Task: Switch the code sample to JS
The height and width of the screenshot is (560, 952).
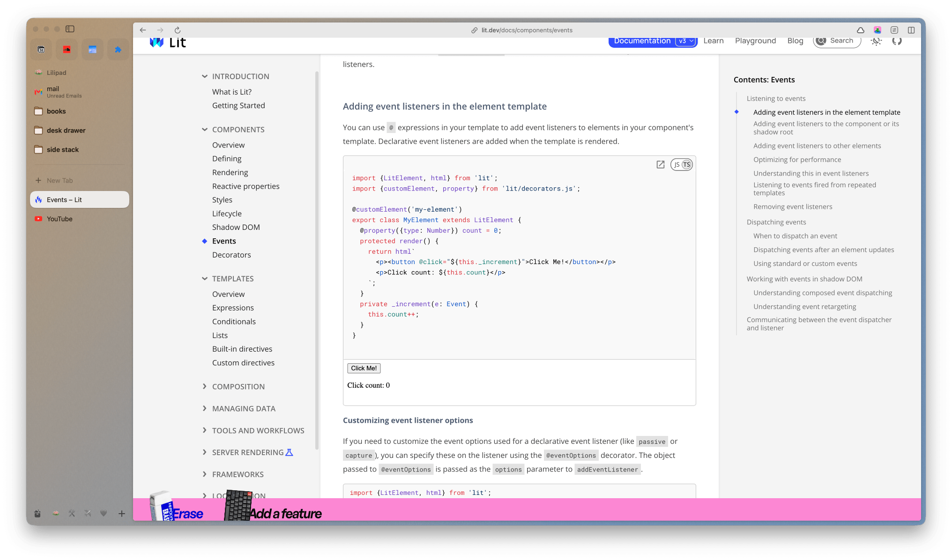Action: [677, 165]
